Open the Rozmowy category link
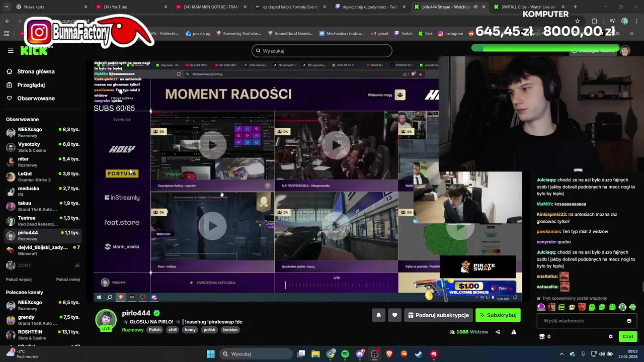This screenshot has width=644, height=362. point(133,330)
